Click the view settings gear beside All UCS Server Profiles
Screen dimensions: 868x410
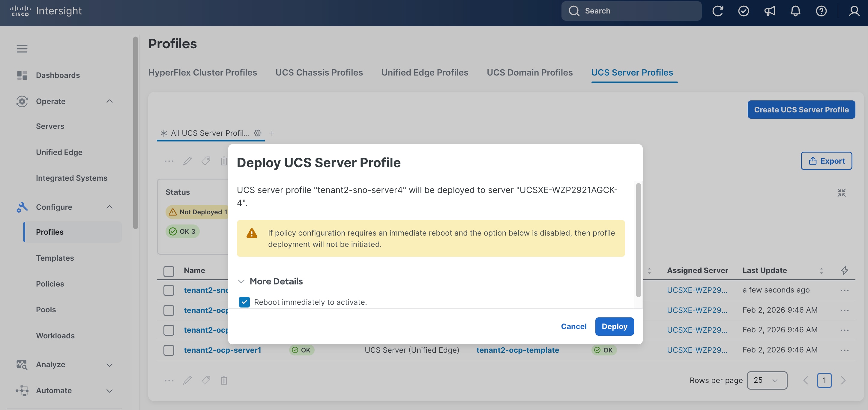coord(258,133)
